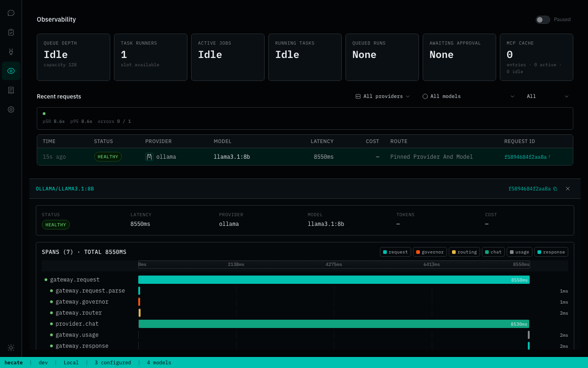
Task: Click the Task Runners card
Action: coord(151,57)
